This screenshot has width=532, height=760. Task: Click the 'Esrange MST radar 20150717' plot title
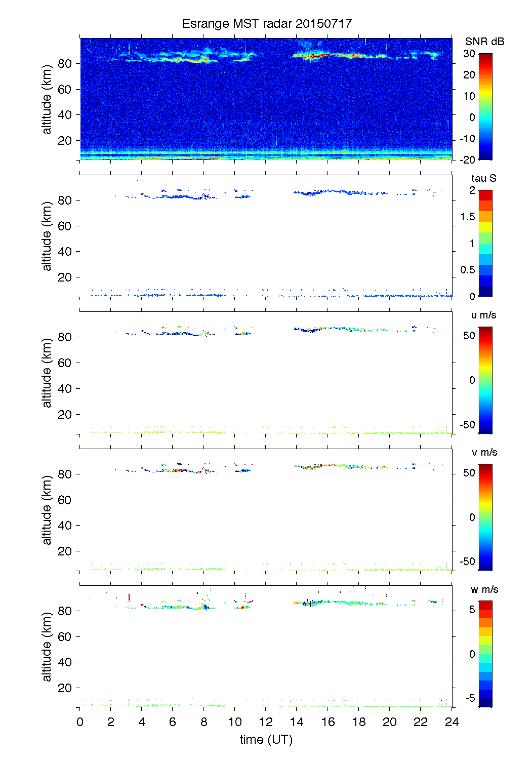coord(266,24)
